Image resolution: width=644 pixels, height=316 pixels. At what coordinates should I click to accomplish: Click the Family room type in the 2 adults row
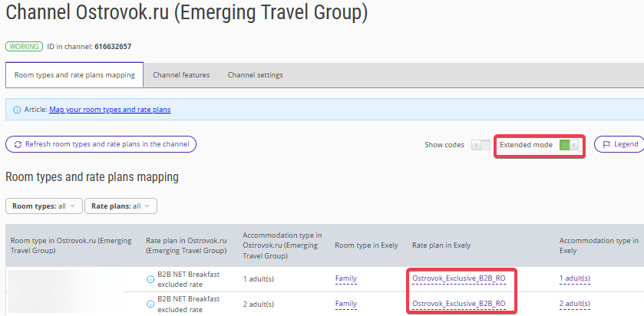(x=346, y=304)
